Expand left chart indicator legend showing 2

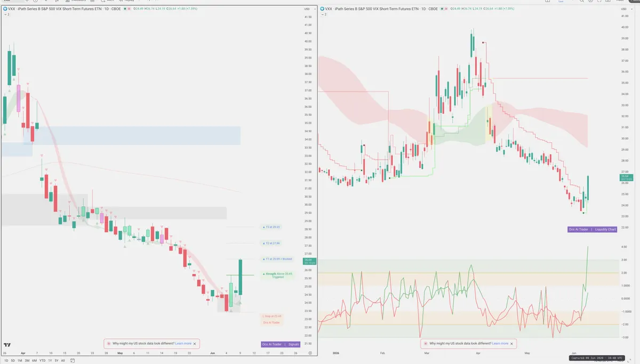pos(6,14)
